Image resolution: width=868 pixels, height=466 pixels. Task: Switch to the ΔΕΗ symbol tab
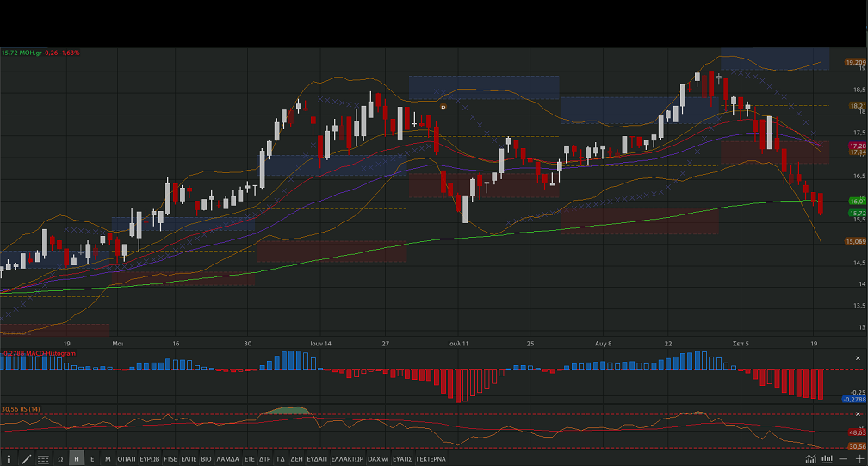click(x=297, y=459)
